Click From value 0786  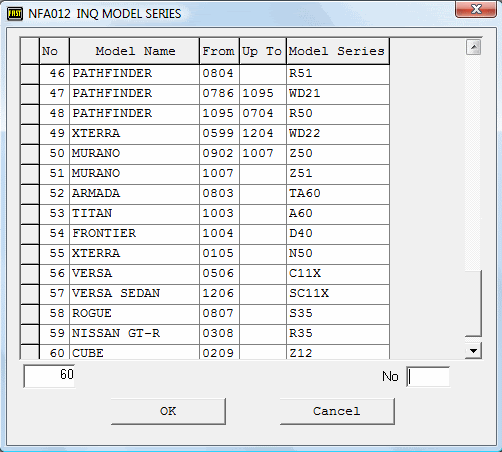218,93
